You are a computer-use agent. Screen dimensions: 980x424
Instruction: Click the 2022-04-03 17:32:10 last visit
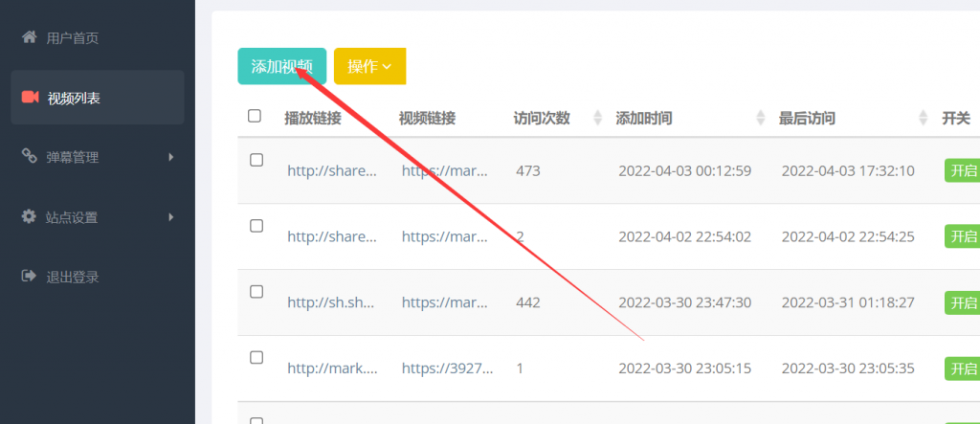coord(848,171)
